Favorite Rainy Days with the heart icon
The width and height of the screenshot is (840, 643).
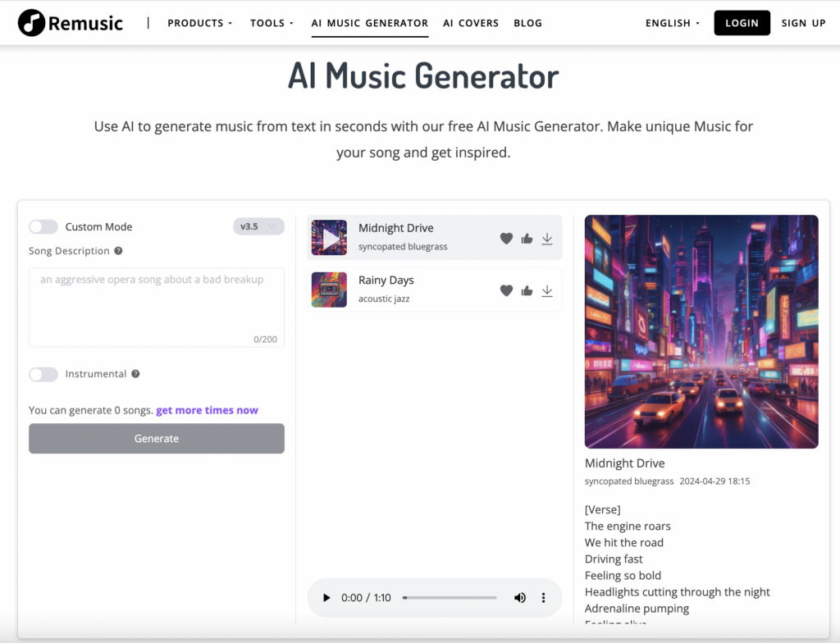click(x=506, y=290)
